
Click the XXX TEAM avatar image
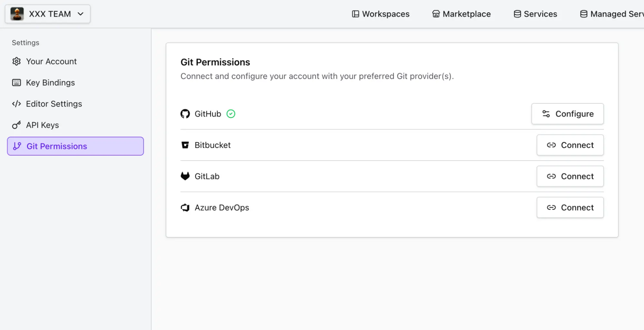click(x=17, y=14)
